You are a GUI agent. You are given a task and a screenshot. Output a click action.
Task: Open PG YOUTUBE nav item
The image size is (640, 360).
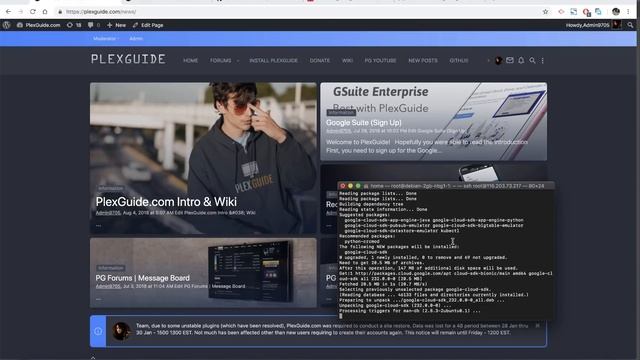click(380, 60)
